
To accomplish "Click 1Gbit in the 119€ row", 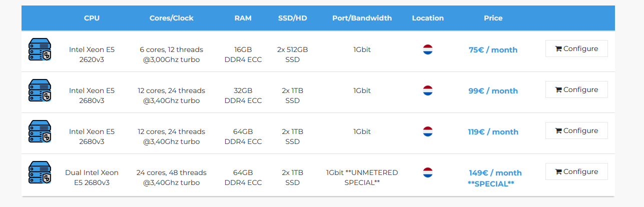I will point(362,131).
